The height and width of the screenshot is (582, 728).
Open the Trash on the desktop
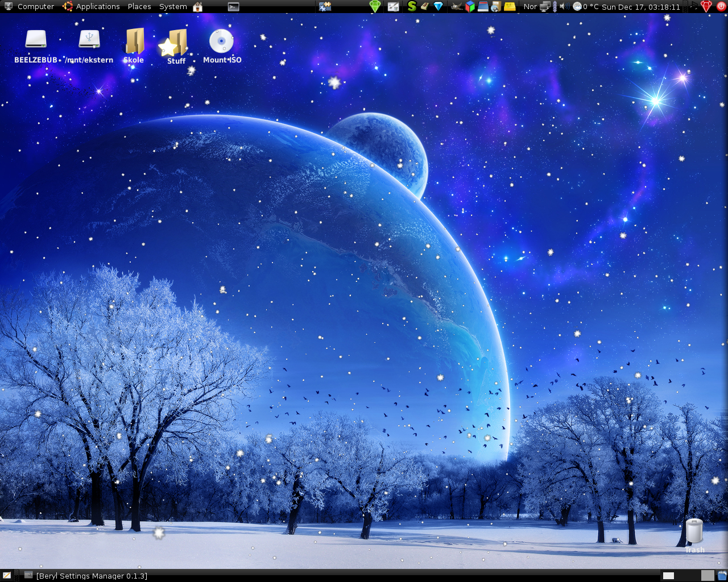click(x=694, y=535)
